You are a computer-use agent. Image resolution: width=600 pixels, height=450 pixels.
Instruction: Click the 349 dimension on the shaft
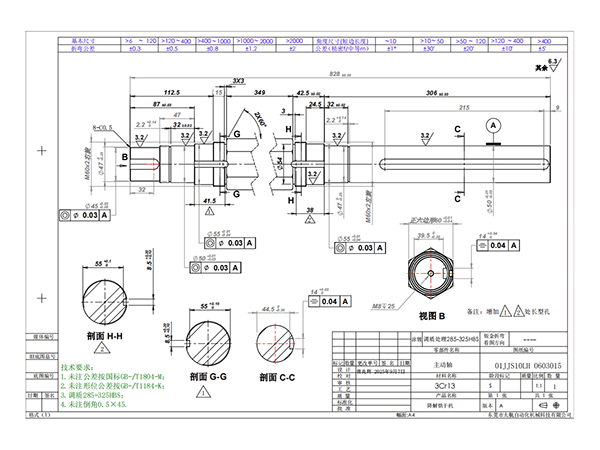tap(259, 91)
